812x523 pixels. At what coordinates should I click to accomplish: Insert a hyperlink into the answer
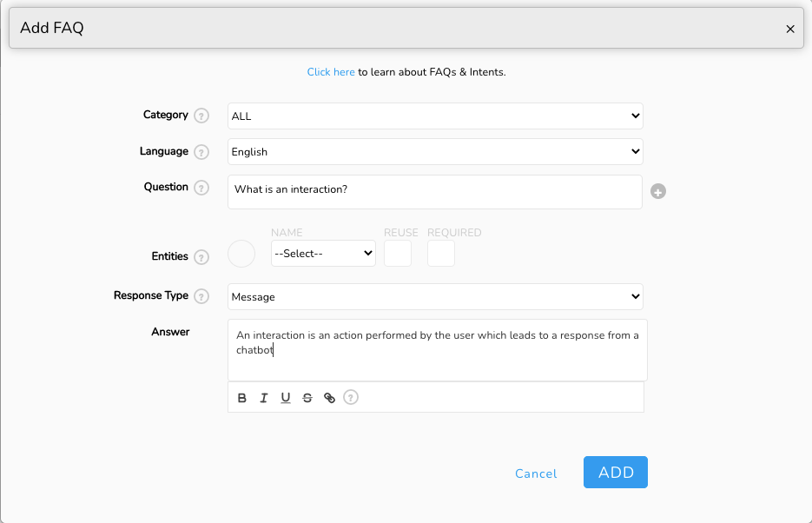click(329, 398)
